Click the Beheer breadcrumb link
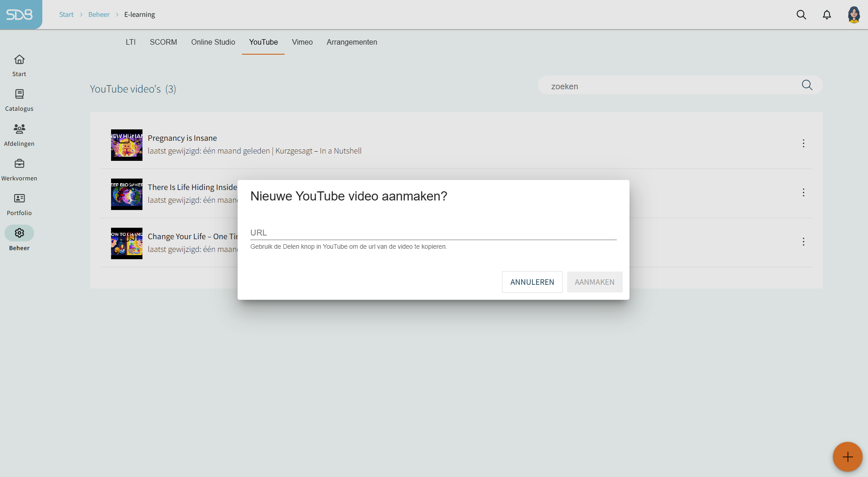868x477 pixels. pyautogui.click(x=99, y=15)
